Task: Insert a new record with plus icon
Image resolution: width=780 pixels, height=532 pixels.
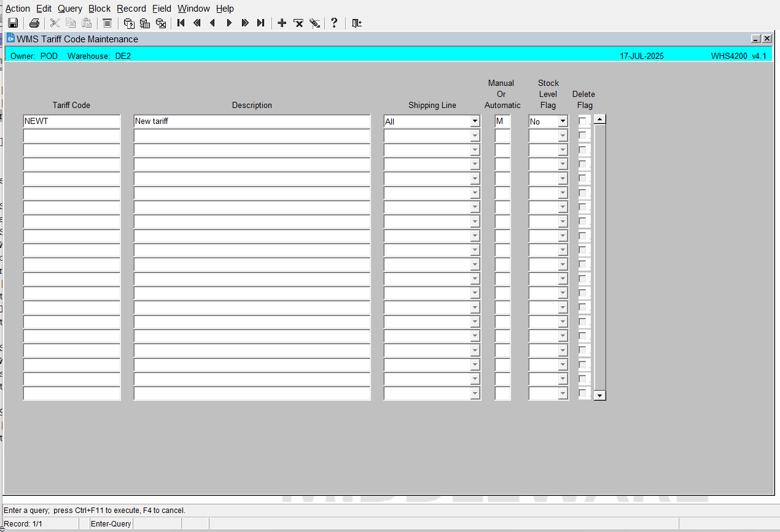Action: click(x=282, y=23)
